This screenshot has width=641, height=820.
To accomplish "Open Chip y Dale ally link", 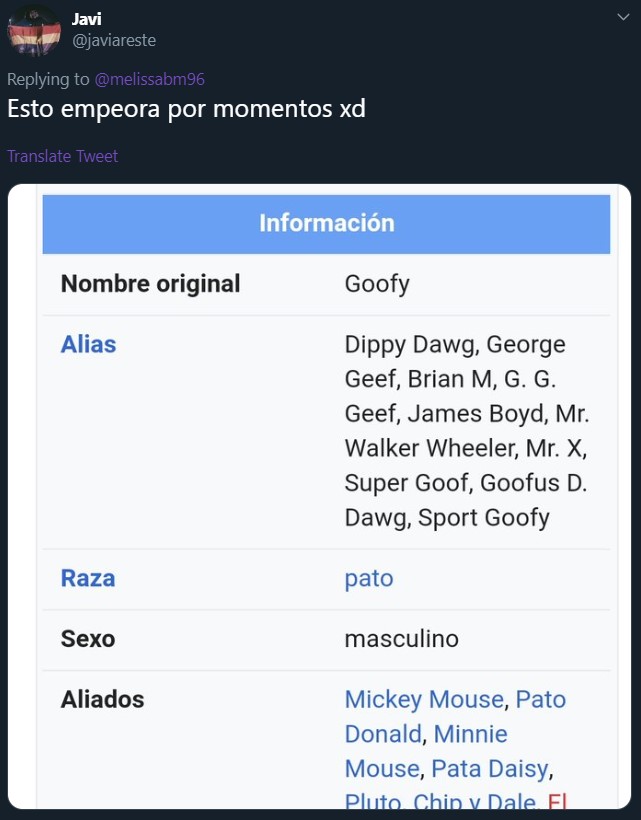I will (x=474, y=801).
